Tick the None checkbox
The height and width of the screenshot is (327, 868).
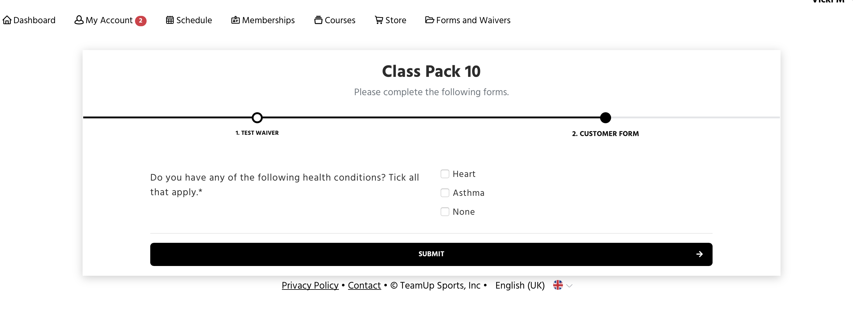point(445,212)
